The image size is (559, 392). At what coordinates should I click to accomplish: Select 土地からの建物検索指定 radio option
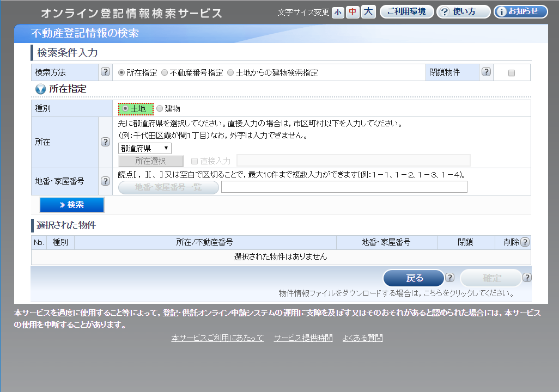(230, 73)
